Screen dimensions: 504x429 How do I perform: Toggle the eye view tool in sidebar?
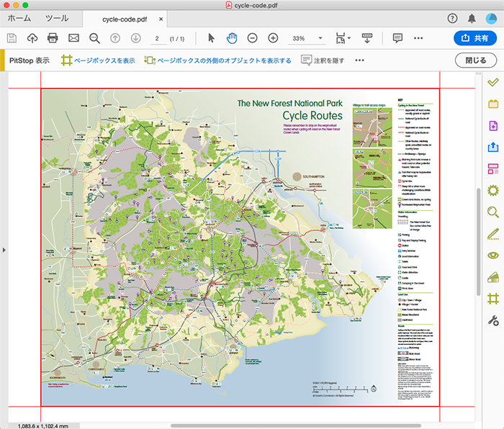point(493,256)
